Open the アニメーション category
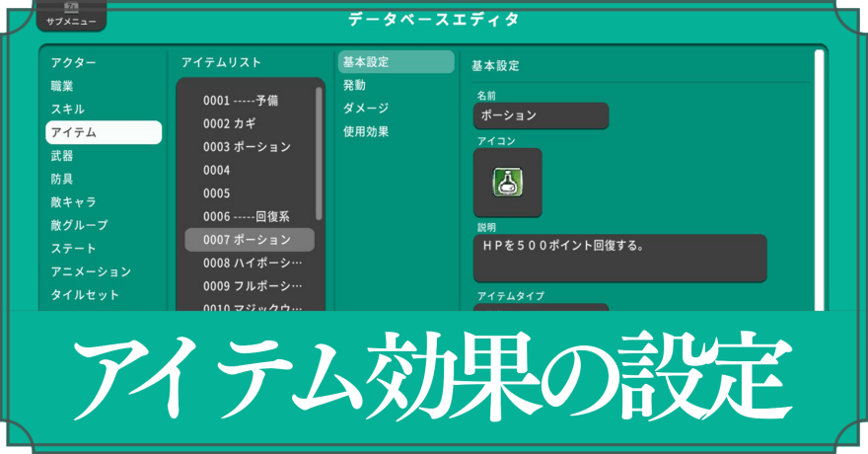Image resolution: width=868 pixels, height=454 pixels. [x=92, y=271]
